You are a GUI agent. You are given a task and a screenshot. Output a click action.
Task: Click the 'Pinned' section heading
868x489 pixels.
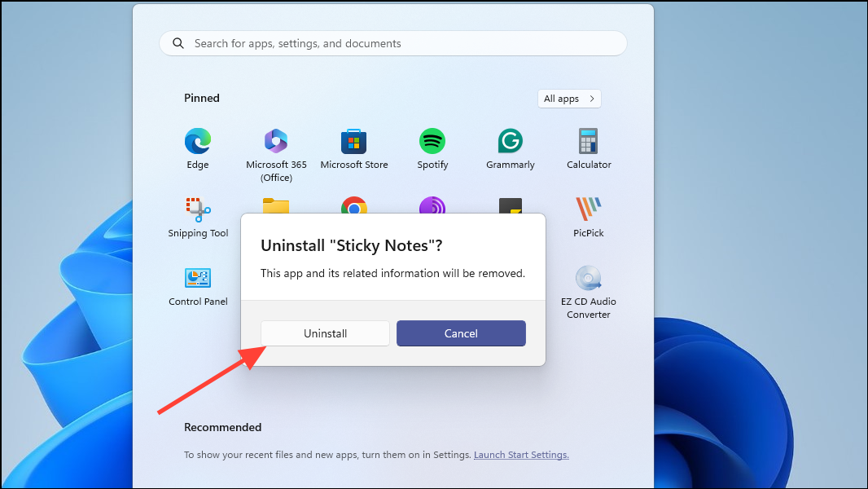202,98
